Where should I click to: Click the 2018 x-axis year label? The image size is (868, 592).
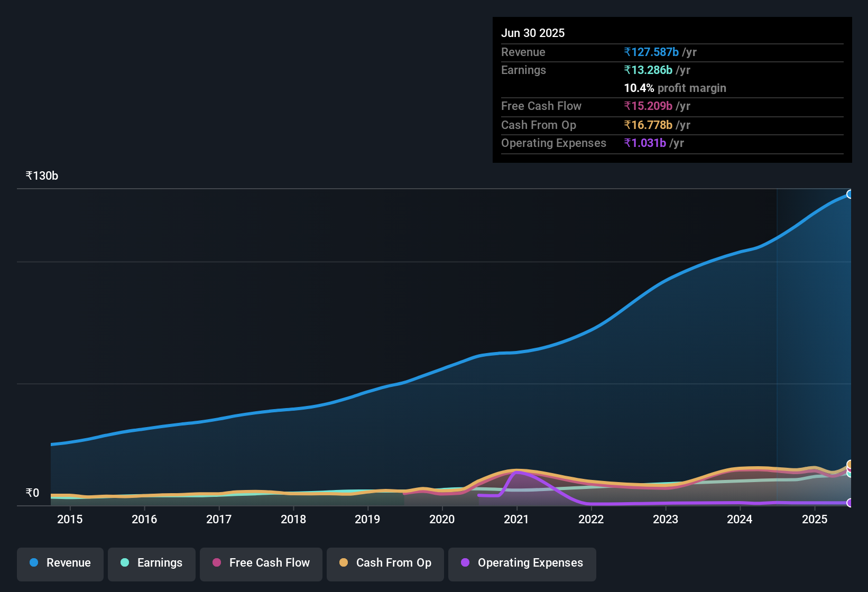(293, 519)
